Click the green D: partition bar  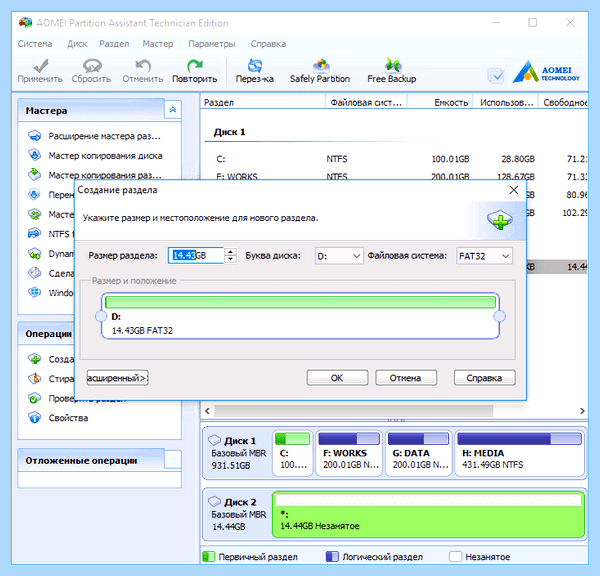pos(300,302)
